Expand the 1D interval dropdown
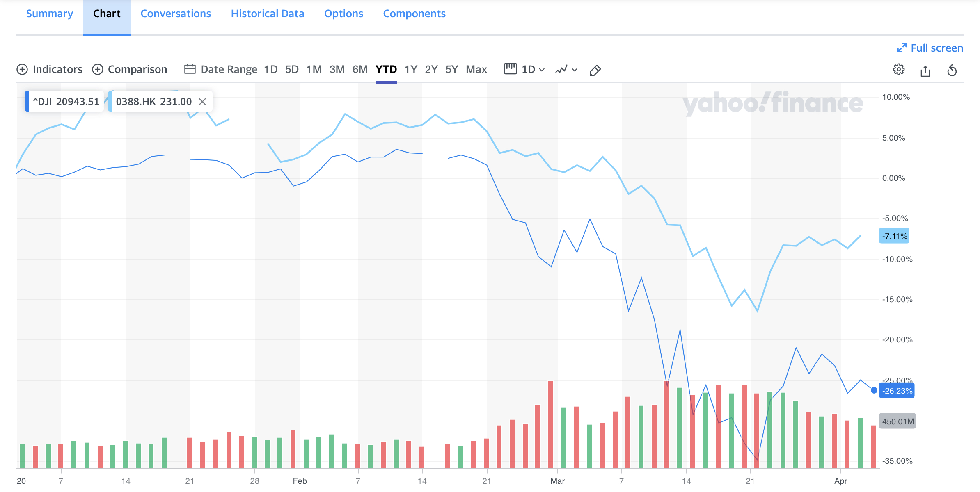This screenshot has width=980, height=492. tap(532, 69)
